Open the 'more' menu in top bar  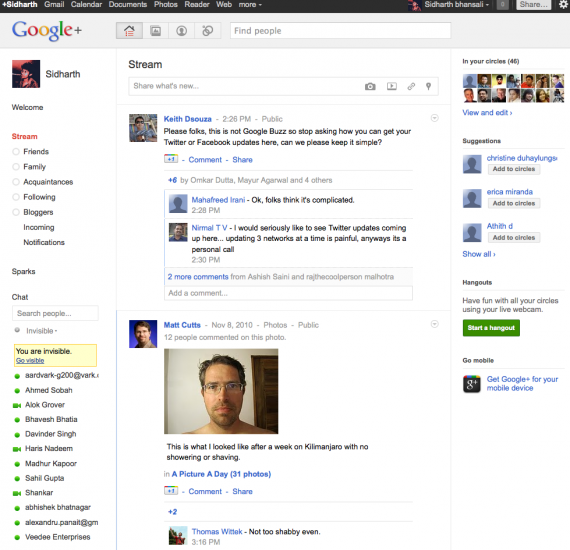pyautogui.click(x=250, y=4)
